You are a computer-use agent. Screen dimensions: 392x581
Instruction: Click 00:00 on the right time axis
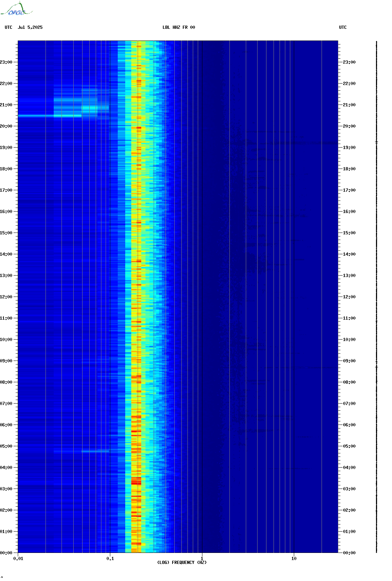[349, 553]
